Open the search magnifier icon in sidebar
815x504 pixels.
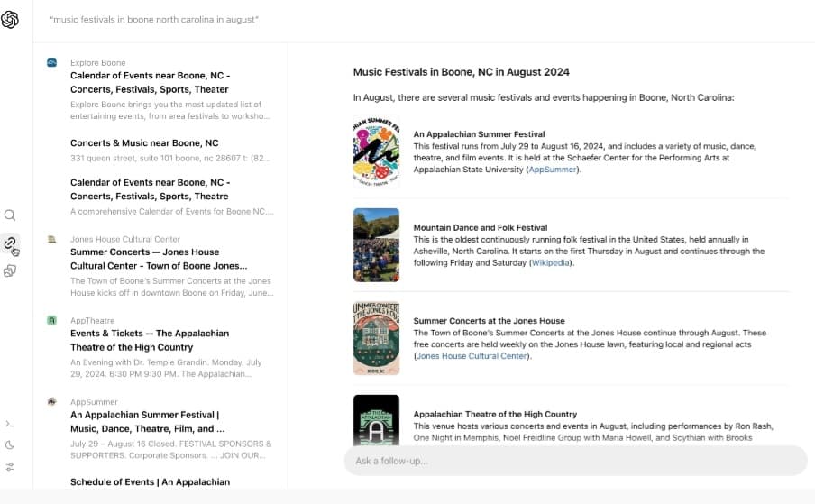[10, 215]
